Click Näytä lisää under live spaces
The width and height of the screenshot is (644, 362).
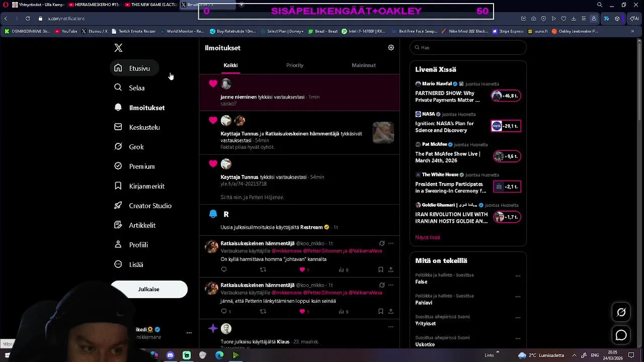428,237
